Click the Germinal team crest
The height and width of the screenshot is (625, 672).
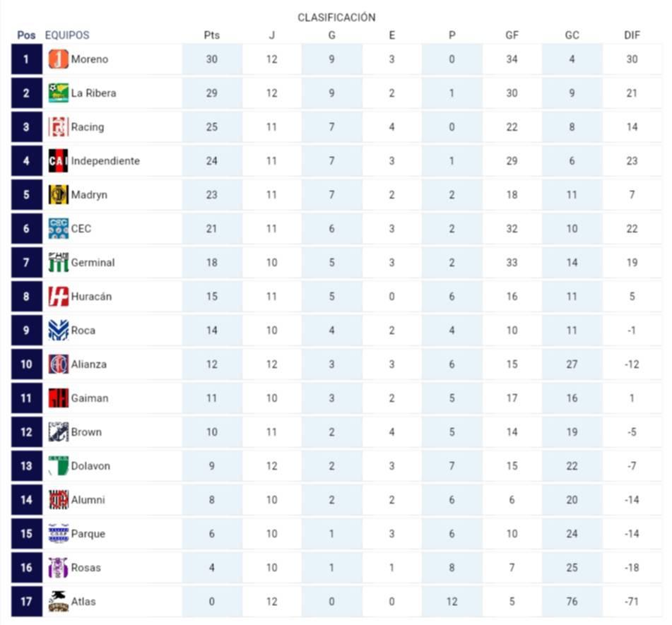tap(58, 263)
